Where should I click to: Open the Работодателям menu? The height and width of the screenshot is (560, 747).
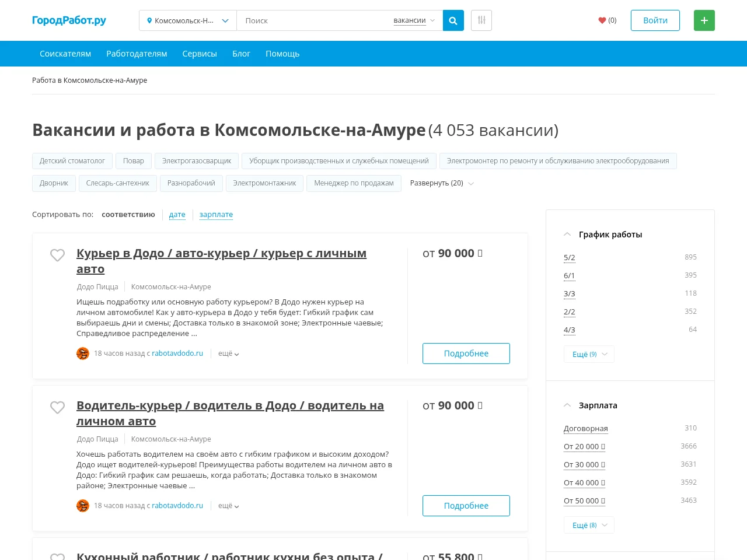click(137, 54)
